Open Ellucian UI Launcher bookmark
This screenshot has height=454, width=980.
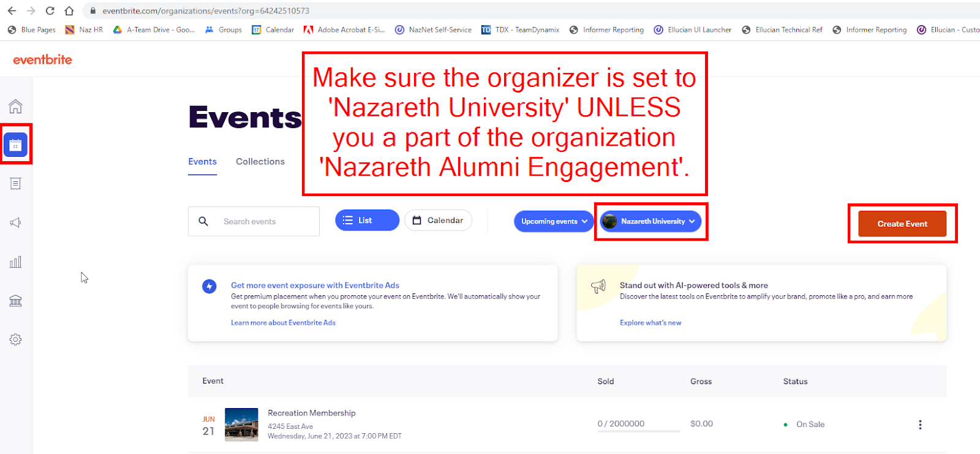pos(692,29)
